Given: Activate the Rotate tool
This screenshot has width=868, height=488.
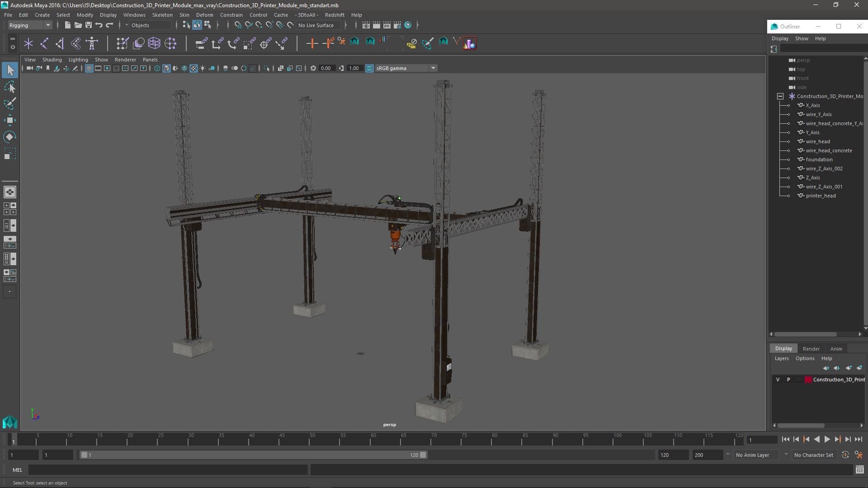Looking at the screenshot, I should 10,136.
